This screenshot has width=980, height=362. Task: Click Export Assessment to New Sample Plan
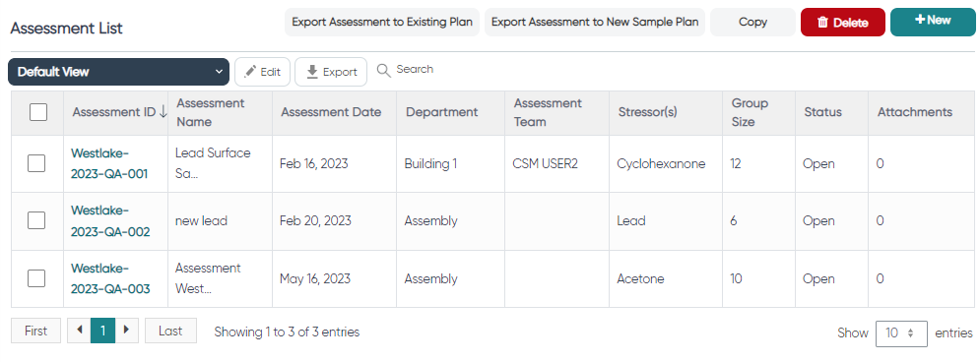pyautogui.click(x=595, y=22)
